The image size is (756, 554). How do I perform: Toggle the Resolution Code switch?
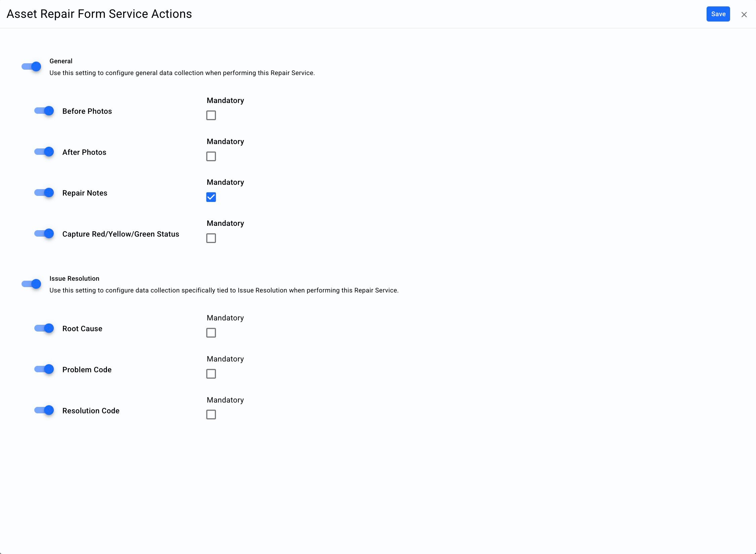pyautogui.click(x=44, y=410)
